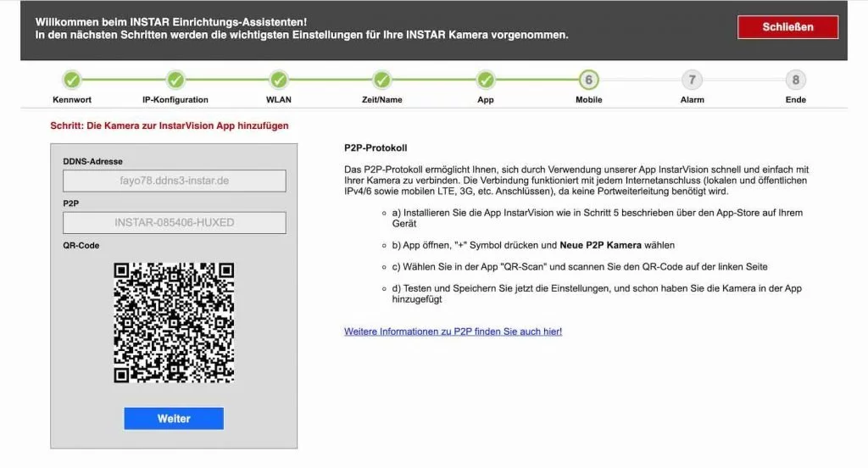Click instruction c) about QR-Scan

click(580, 266)
